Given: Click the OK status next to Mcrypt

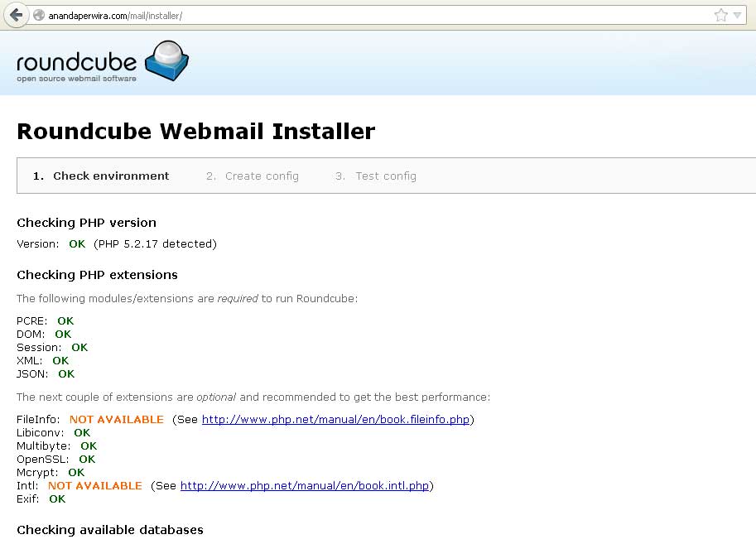Looking at the screenshot, I should click(x=76, y=472).
